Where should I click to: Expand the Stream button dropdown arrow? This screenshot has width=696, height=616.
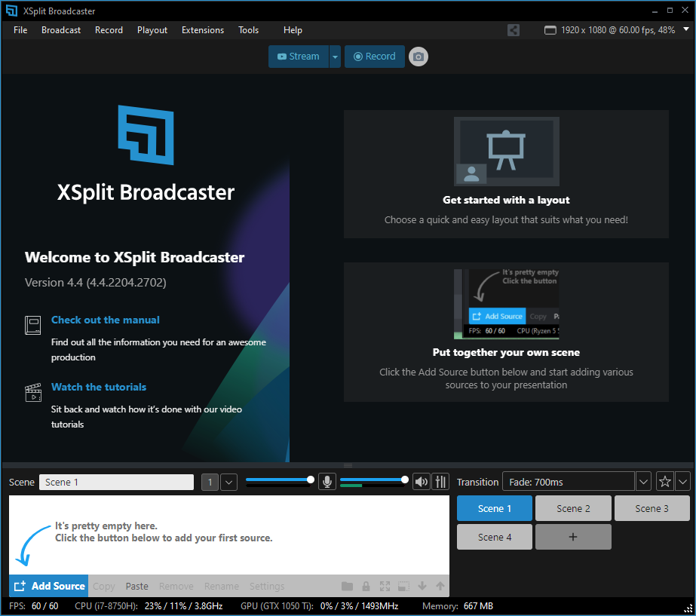335,57
